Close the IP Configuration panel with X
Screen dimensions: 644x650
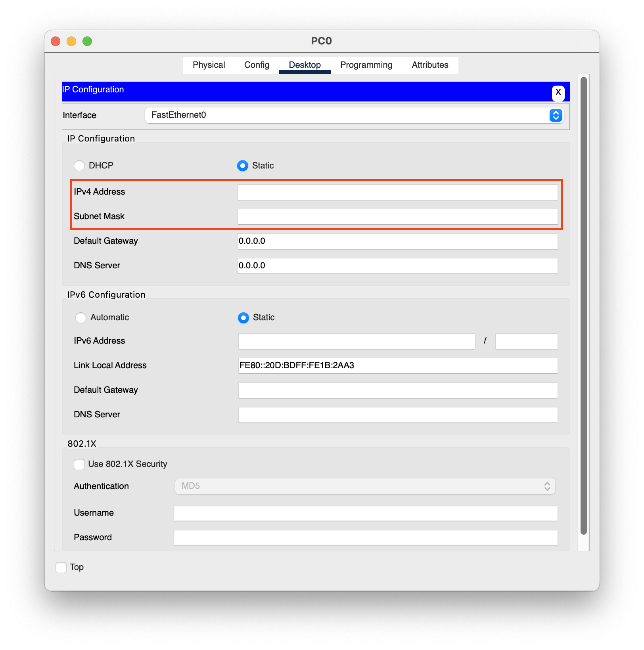click(558, 93)
